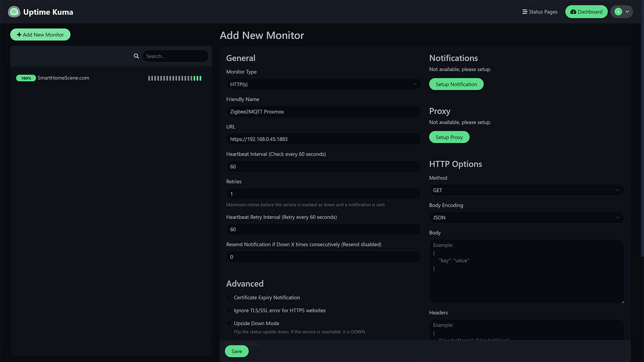Toggle Upside Down Mode
The width and height of the screenshot is (644, 362).
click(229, 323)
